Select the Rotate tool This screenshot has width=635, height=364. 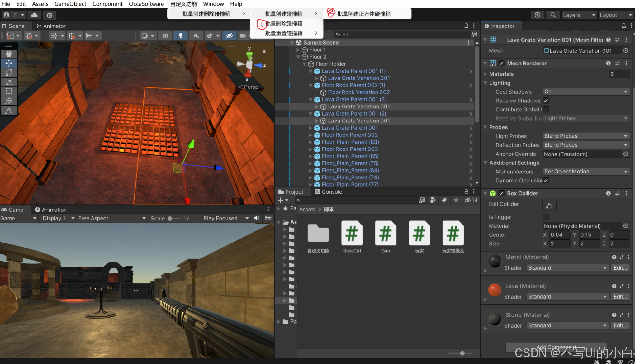tap(9, 72)
